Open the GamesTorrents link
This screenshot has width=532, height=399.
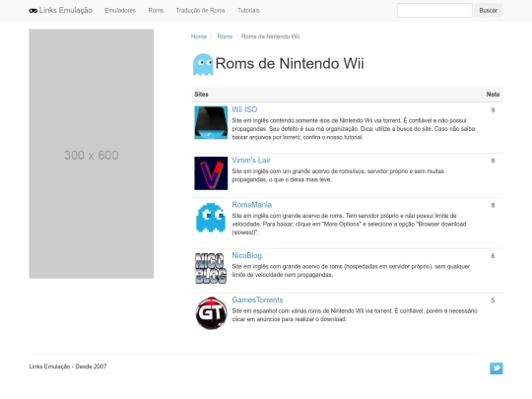257,299
